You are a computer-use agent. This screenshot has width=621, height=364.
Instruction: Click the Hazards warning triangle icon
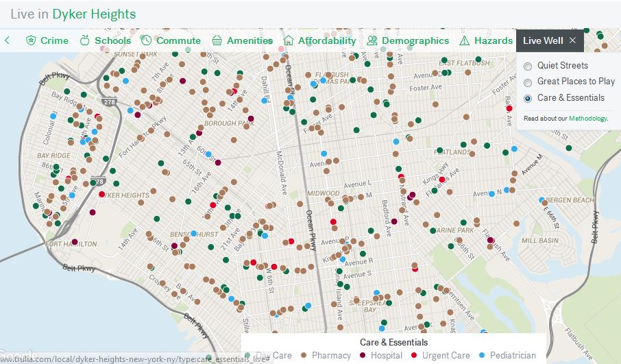[x=465, y=40]
